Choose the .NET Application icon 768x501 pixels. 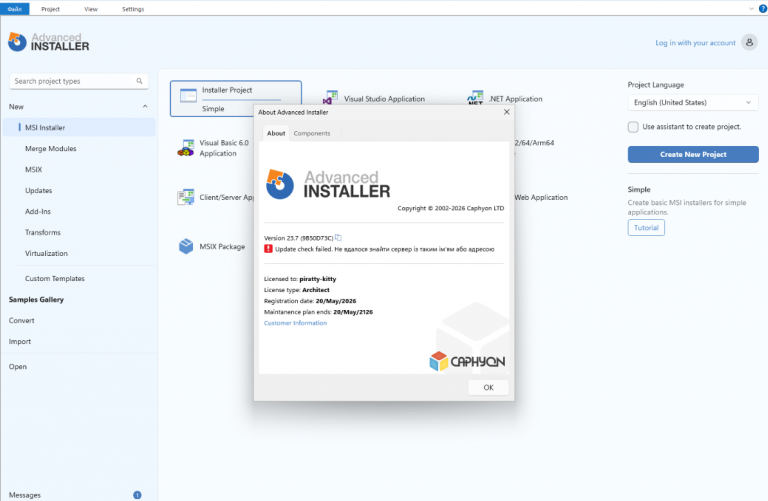coord(475,97)
